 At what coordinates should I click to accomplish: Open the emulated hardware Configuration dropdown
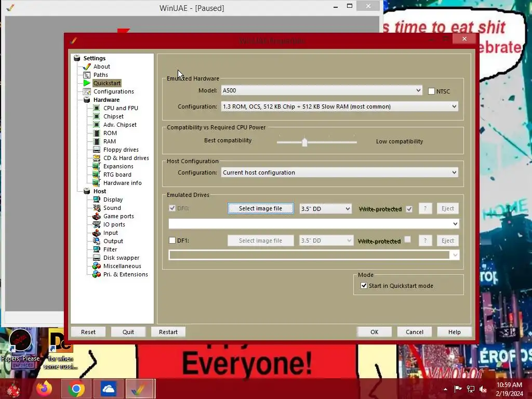point(340,107)
